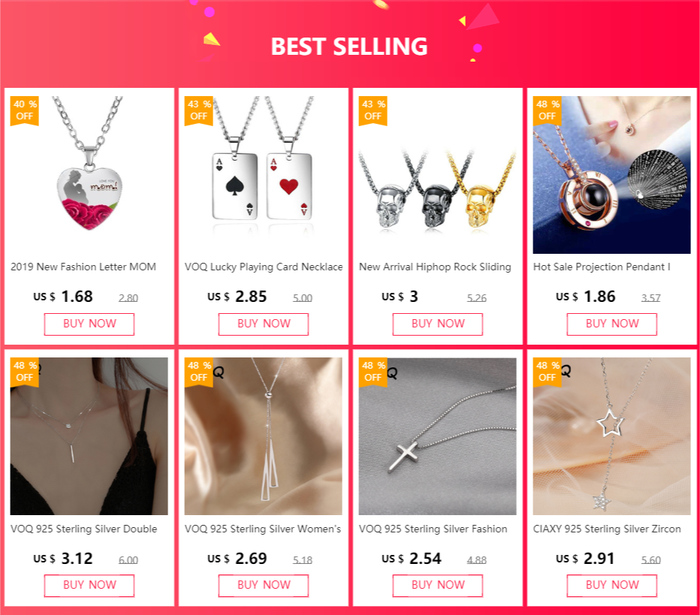Open the playing card necklace image
Image resolution: width=700 pixels, height=615 pixels.
coord(264,174)
